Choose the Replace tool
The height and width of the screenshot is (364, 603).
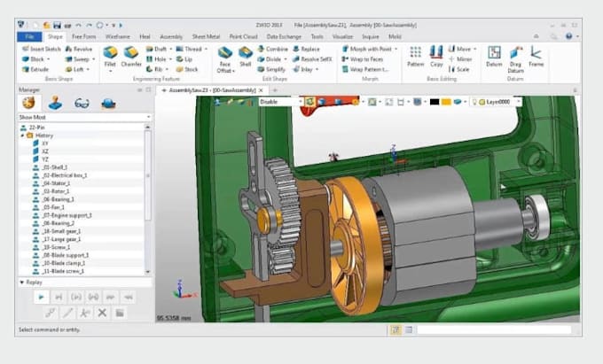306,49
